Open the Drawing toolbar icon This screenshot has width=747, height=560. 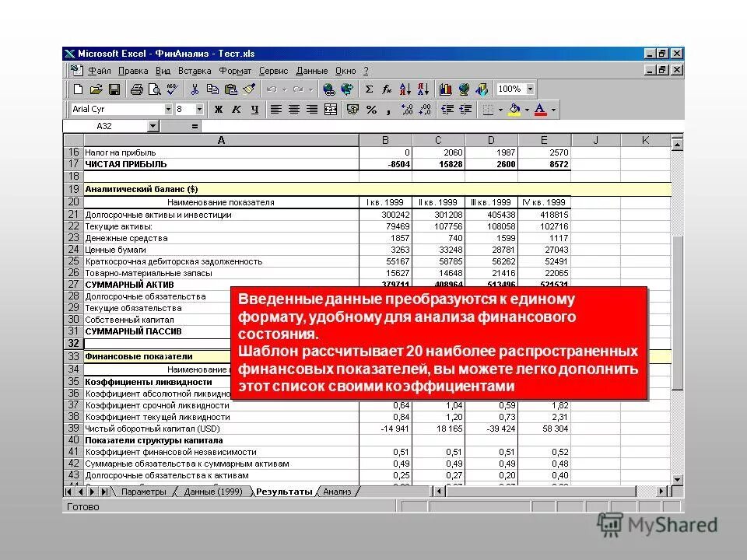[x=482, y=89]
